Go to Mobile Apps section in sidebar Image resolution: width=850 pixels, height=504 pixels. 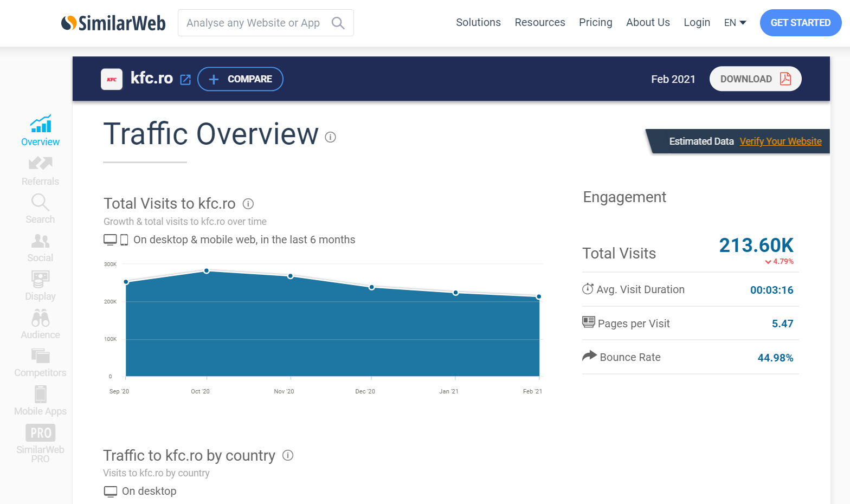[40, 400]
